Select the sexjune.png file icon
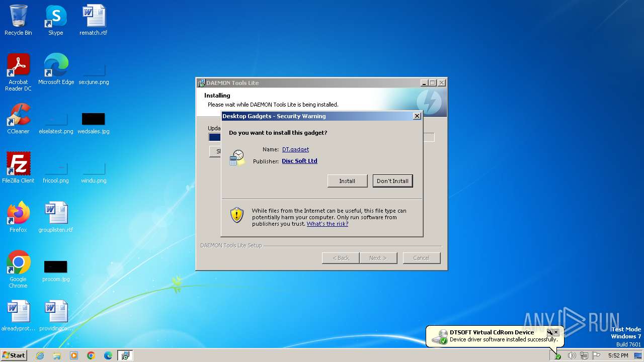Screen dimensions: 644x362 [x=94, y=69]
